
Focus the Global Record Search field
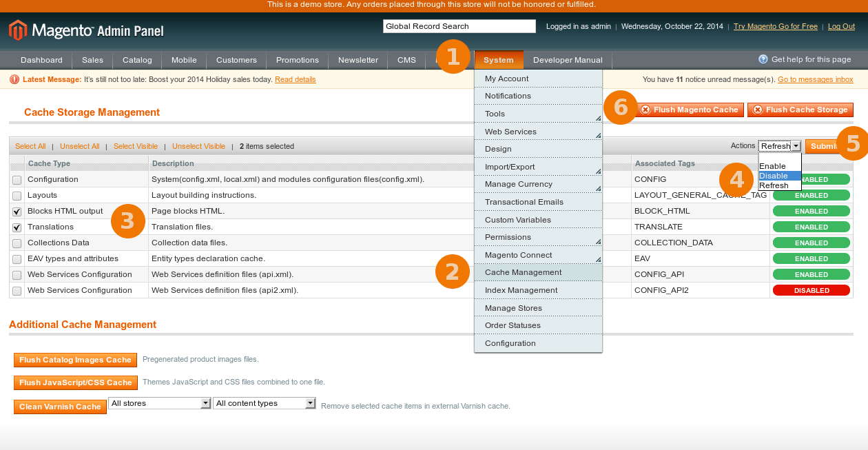click(459, 26)
